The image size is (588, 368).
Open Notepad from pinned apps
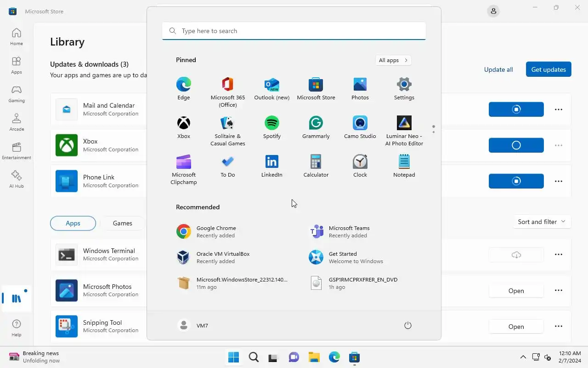click(x=404, y=166)
